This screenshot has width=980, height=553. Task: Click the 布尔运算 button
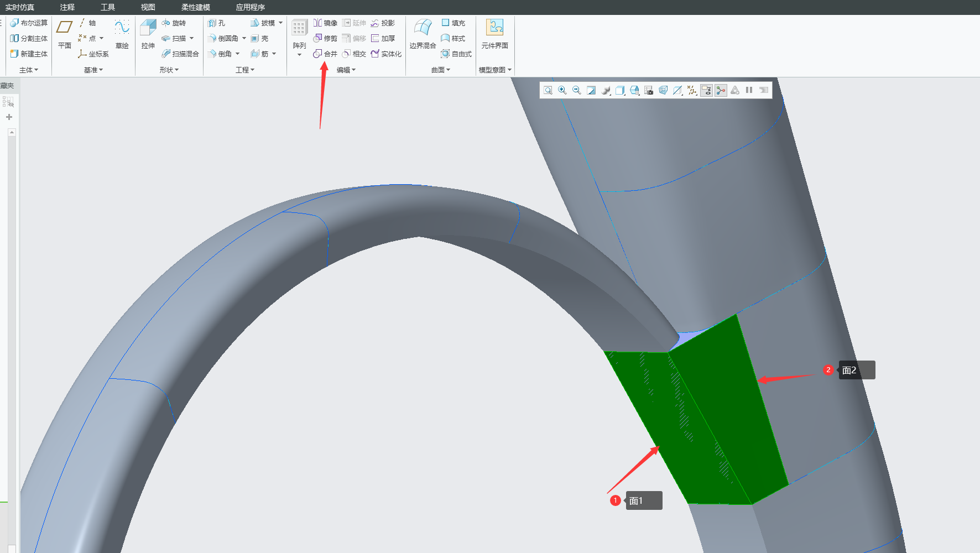29,23
